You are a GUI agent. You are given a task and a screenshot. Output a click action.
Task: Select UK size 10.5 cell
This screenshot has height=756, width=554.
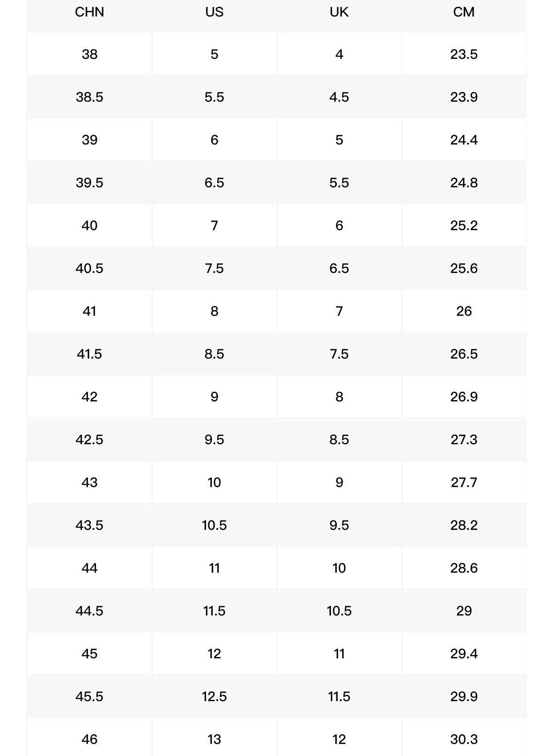(x=339, y=611)
